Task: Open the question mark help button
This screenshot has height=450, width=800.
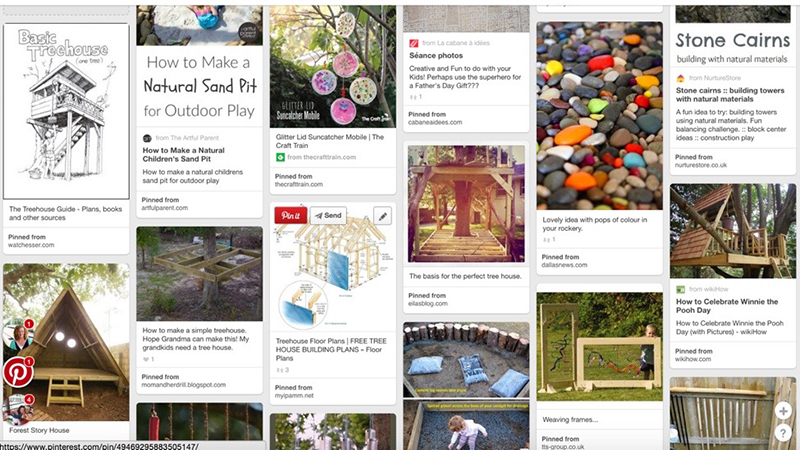Action: coord(783,434)
